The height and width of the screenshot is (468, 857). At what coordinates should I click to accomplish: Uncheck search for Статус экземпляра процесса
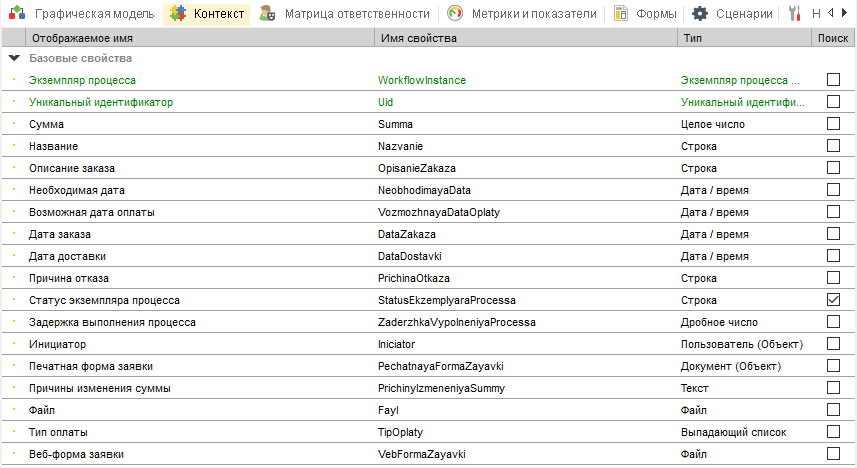coord(833,300)
